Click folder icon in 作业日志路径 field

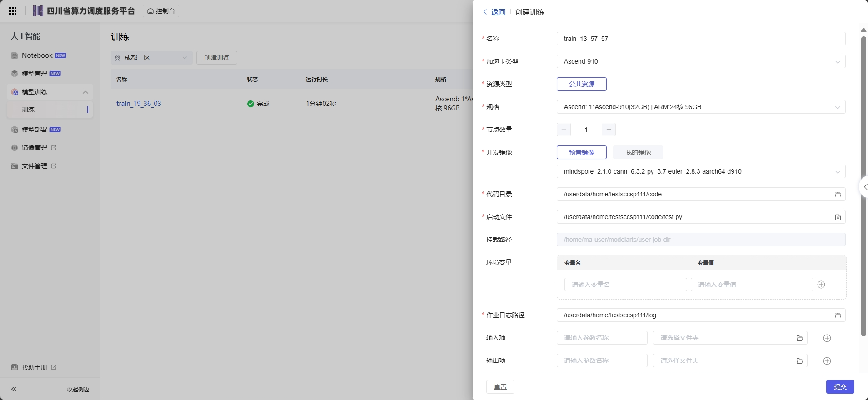[x=838, y=315]
